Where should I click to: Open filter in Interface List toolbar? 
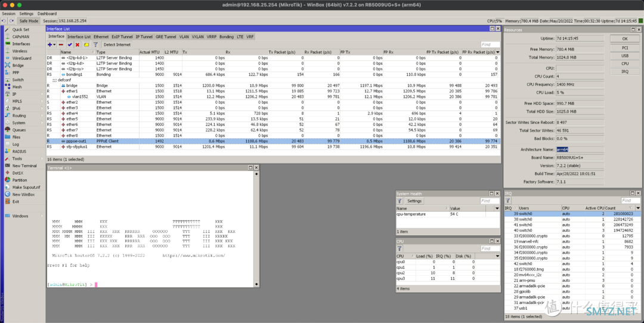[x=95, y=45]
